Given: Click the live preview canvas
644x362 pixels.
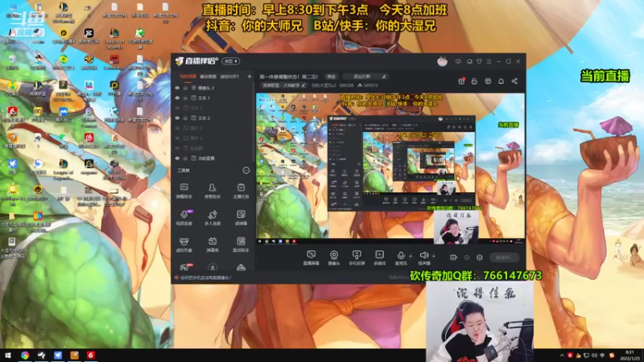Looking at the screenshot, I should coord(390,169).
